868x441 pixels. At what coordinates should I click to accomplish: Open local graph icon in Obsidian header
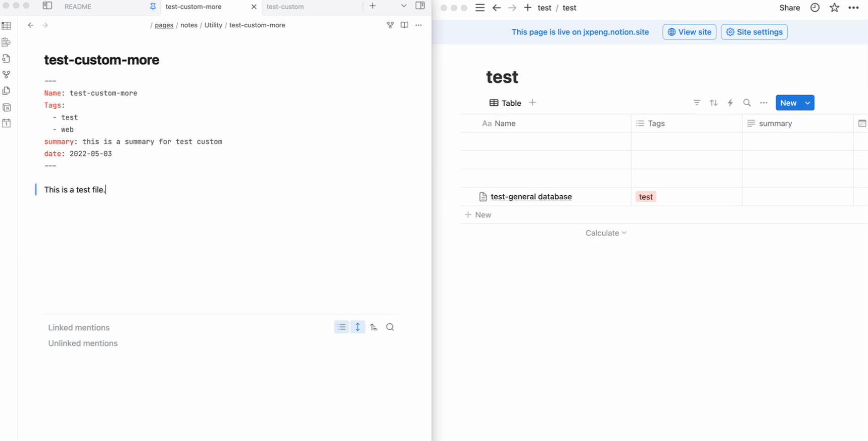click(x=390, y=25)
